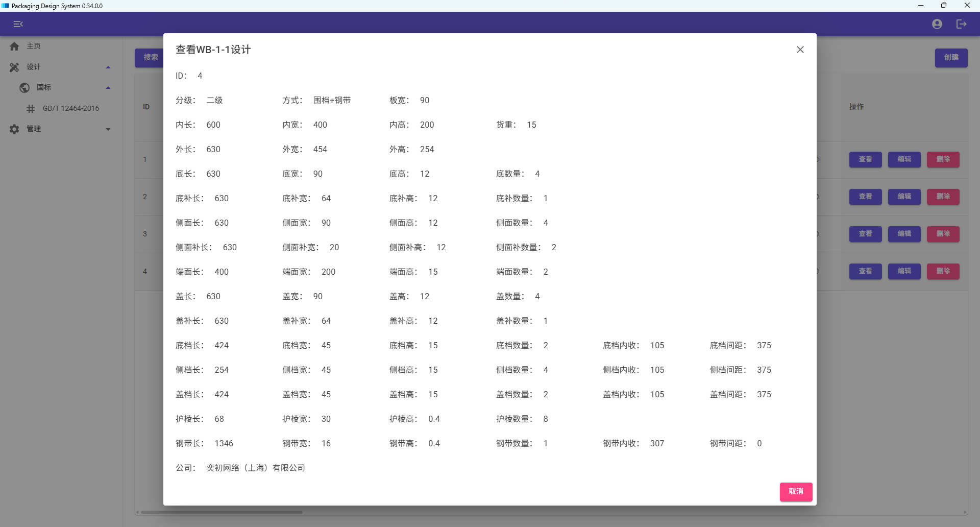Click 编辑 for row 2
This screenshot has width=980, height=527.
(904, 197)
